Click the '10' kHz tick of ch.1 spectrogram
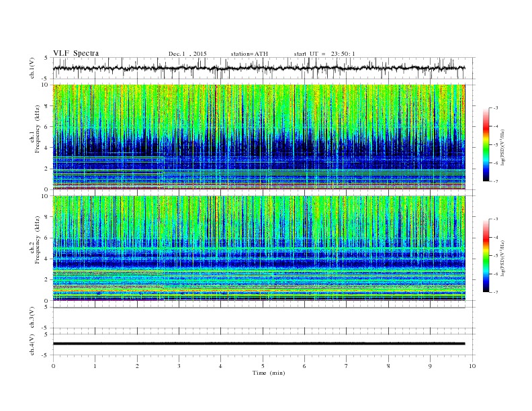Image resolution: width=532 pixels, height=411 pixels. click(45, 85)
